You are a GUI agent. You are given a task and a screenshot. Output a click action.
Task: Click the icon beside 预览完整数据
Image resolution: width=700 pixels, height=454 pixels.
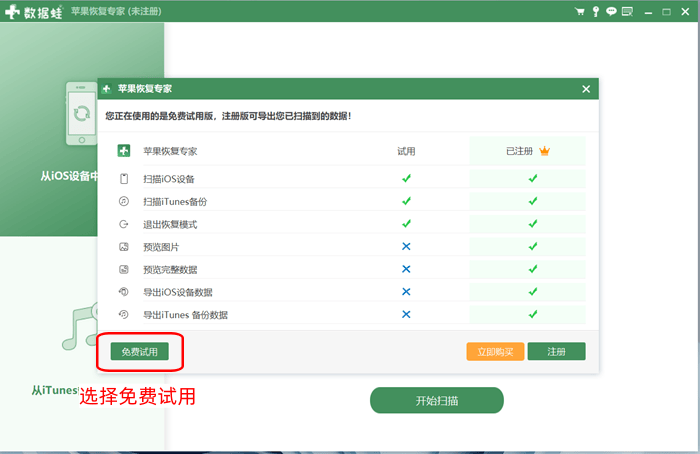(124, 269)
